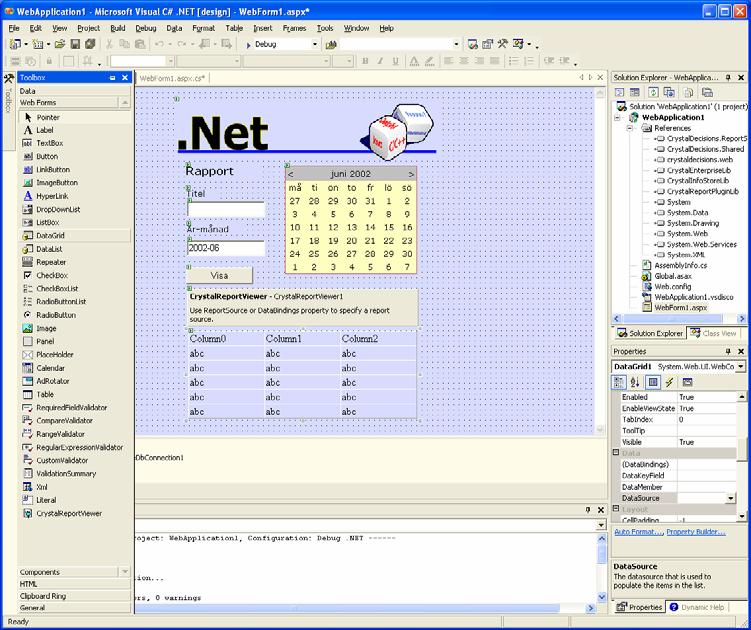Screen dimensions: 751x630
Task: Toggle auto-hide pin on Properties panel
Action: 728,351
